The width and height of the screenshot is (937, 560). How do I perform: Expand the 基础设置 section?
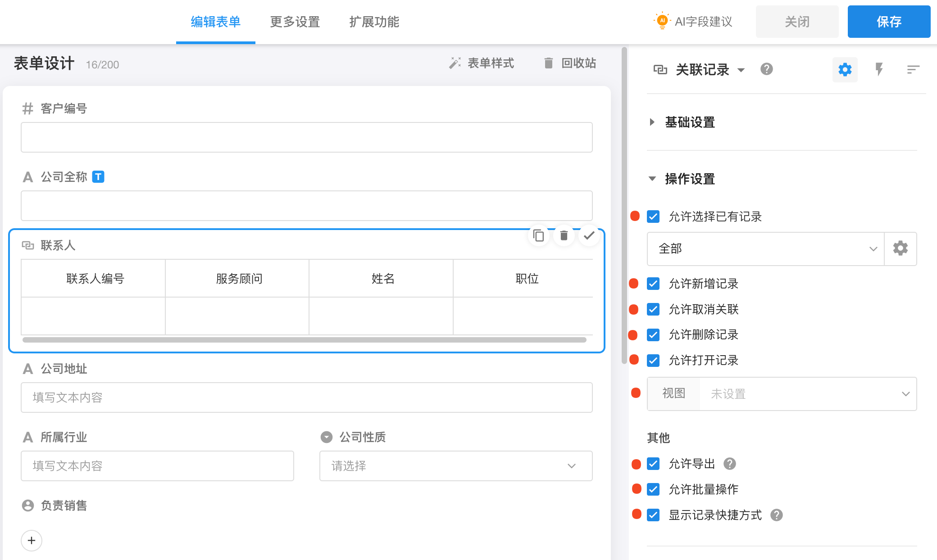[x=689, y=122]
